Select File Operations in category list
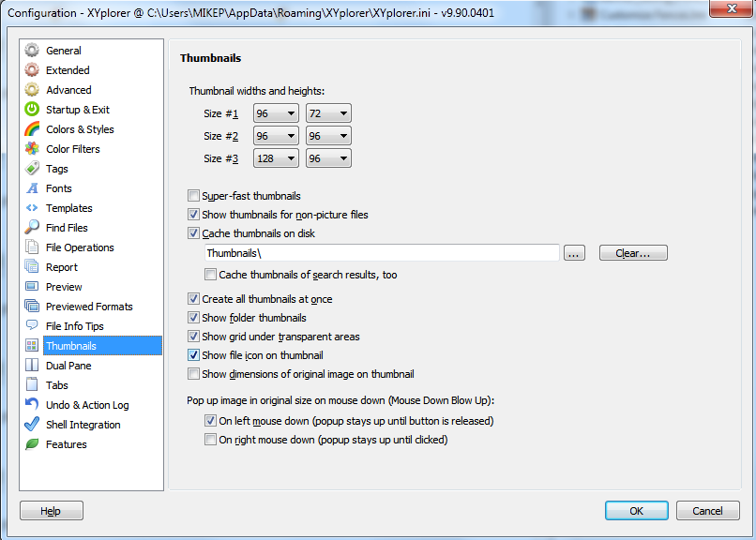Viewport: 756px width, 540px height. pyautogui.click(x=80, y=247)
